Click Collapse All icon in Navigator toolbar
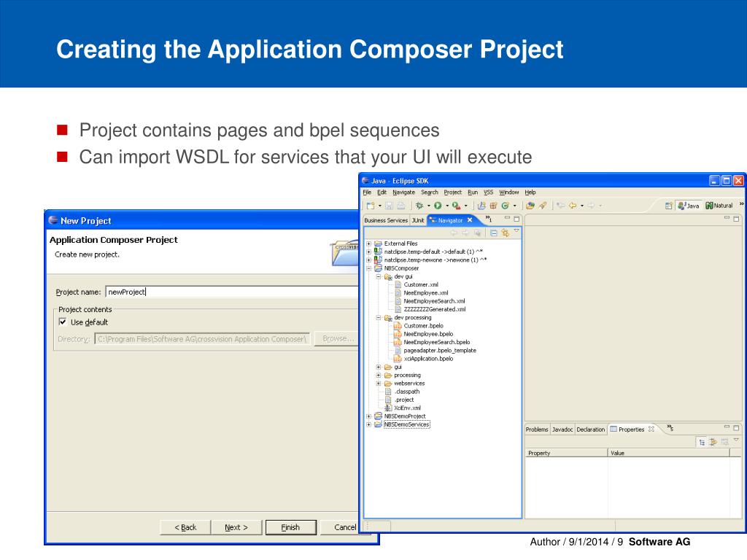Image resolution: width=747 pixels, height=560 pixels. [494, 233]
